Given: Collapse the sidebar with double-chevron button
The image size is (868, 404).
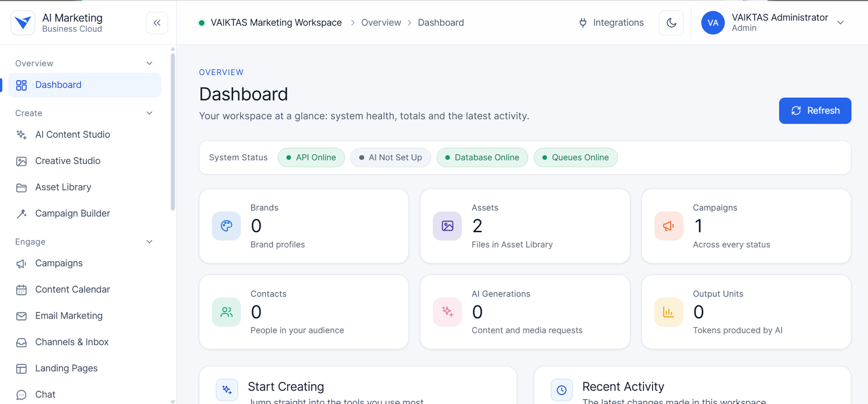Looking at the screenshot, I should pyautogui.click(x=157, y=23).
